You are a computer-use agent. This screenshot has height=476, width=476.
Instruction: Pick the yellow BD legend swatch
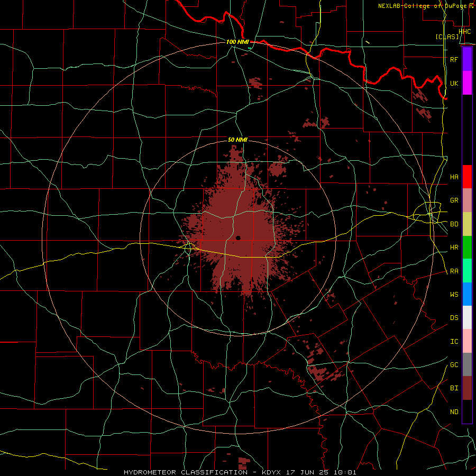467,224
